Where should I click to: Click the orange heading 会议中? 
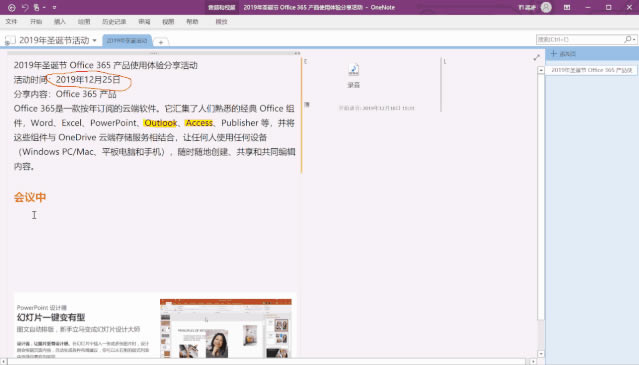click(30, 197)
